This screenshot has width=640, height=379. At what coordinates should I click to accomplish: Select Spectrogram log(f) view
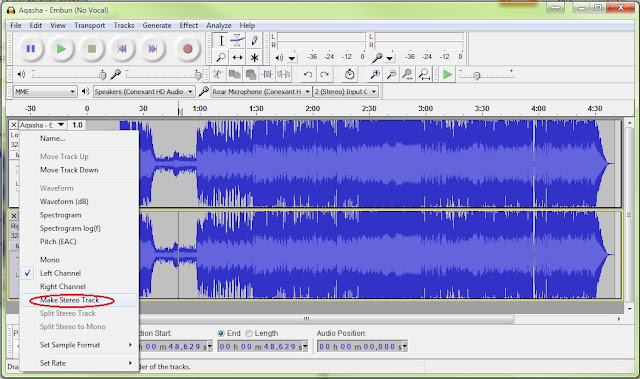point(79,228)
